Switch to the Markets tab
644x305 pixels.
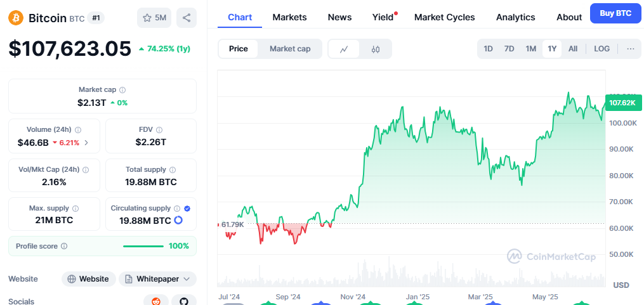(289, 17)
